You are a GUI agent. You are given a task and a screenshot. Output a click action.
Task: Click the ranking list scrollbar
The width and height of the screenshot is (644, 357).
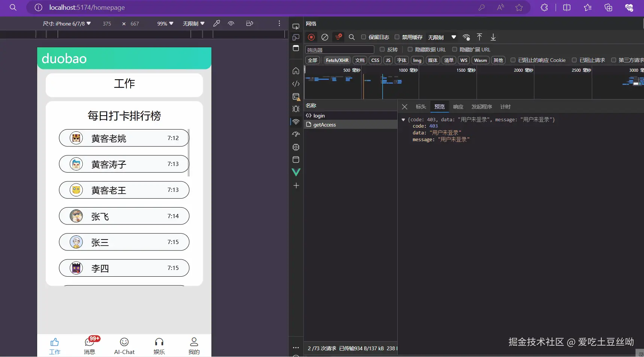tap(189, 152)
